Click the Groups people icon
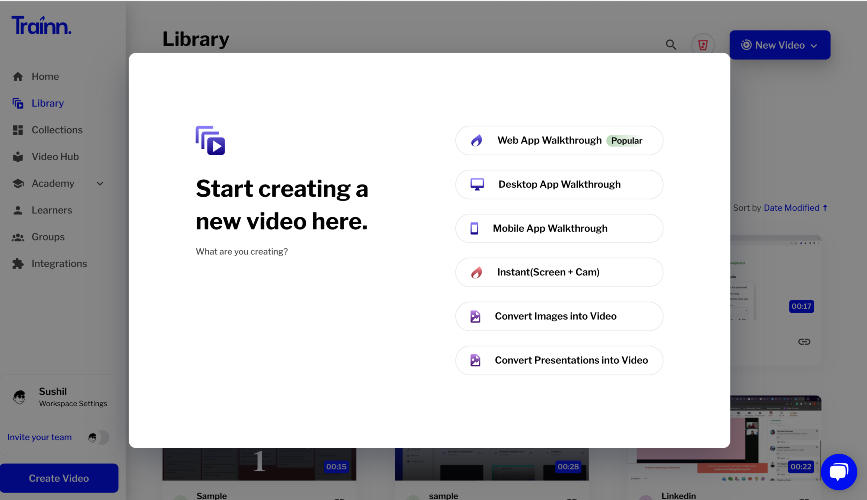This screenshot has width=867, height=500. pos(18,237)
